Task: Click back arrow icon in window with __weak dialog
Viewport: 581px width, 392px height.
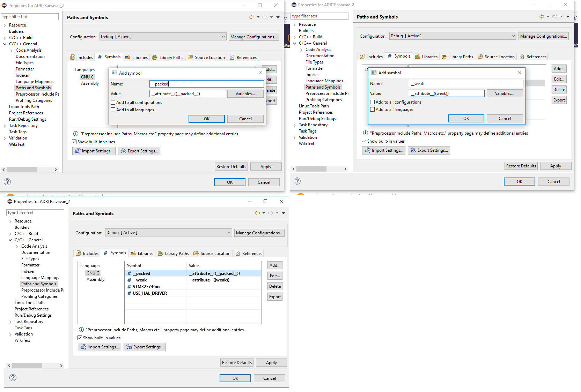Action: pos(541,16)
